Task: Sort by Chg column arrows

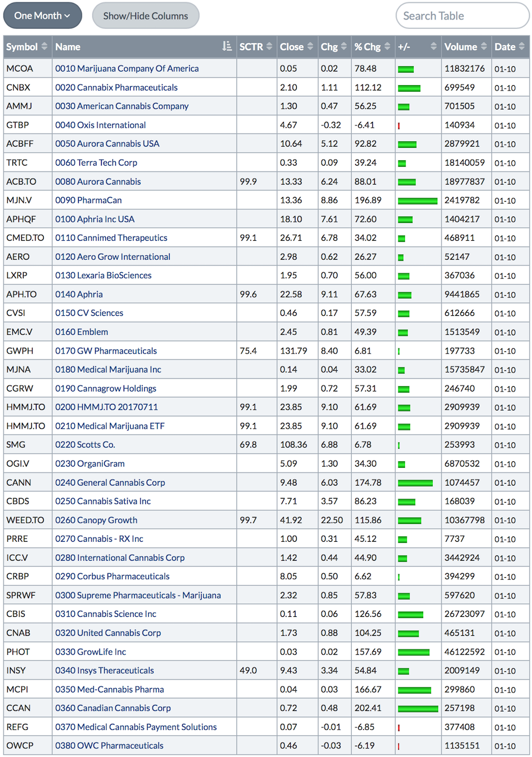Action: 343,47
